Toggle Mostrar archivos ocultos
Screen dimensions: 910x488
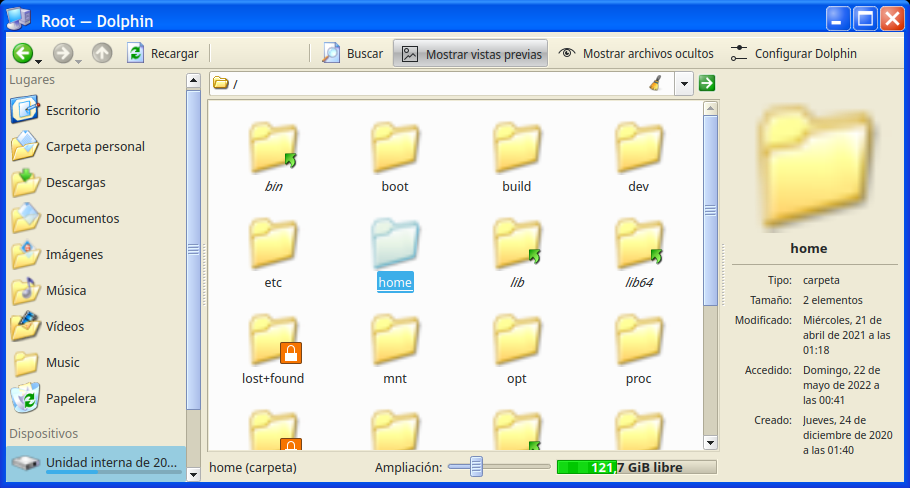coord(635,53)
